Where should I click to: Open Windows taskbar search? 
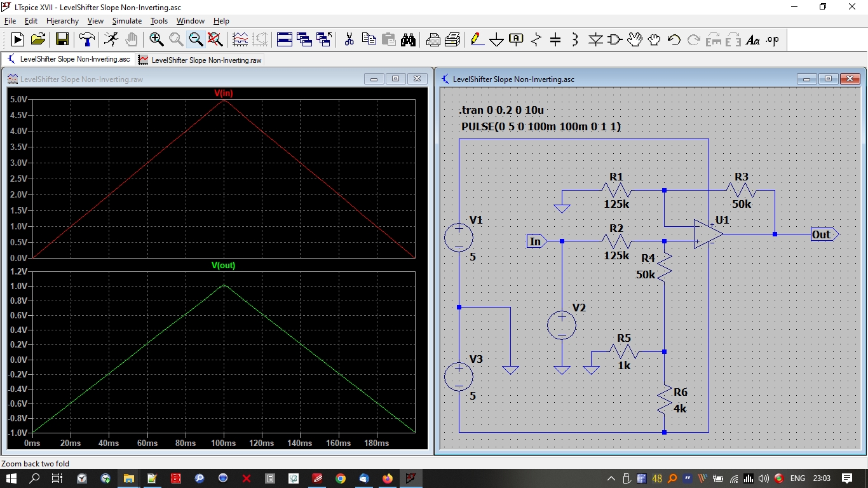coord(35,478)
